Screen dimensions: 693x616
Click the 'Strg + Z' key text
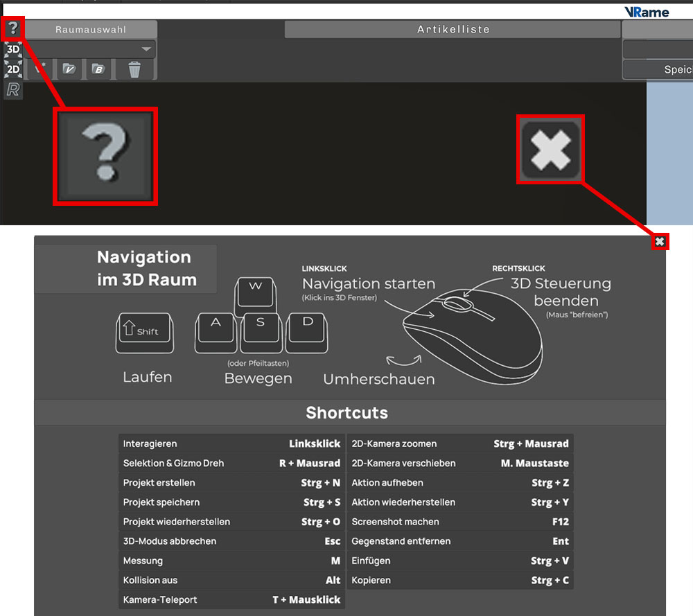(x=550, y=482)
